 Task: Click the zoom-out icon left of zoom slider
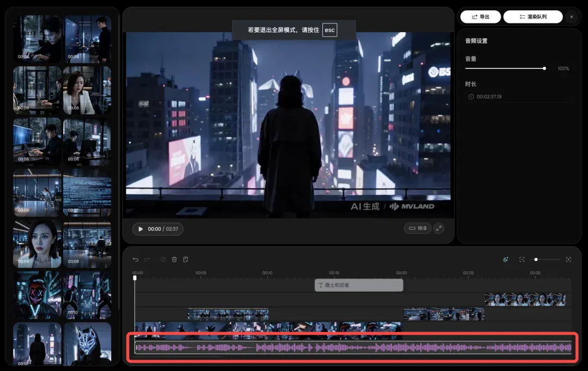pyautogui.click(x=522, y=259)
